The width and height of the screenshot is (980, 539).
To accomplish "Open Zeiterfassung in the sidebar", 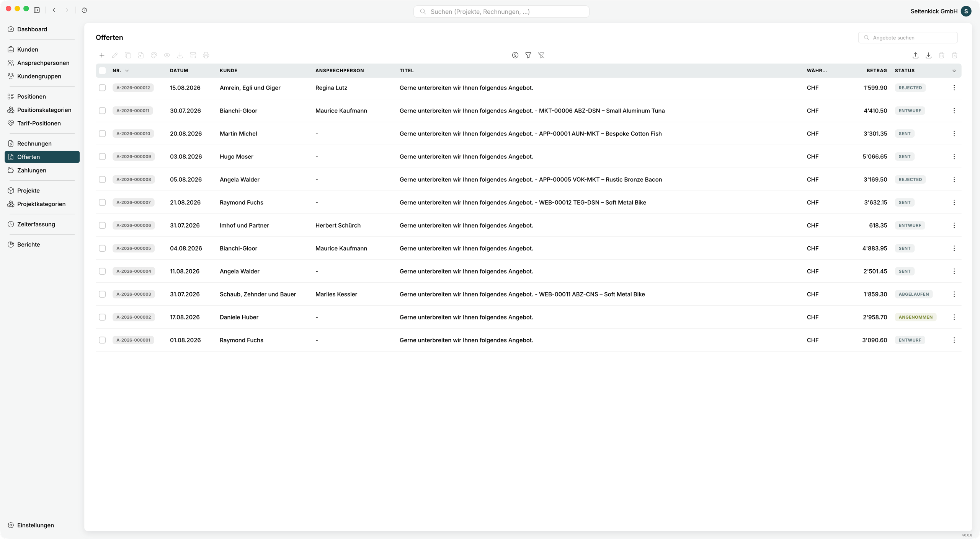I will point(42,224).
